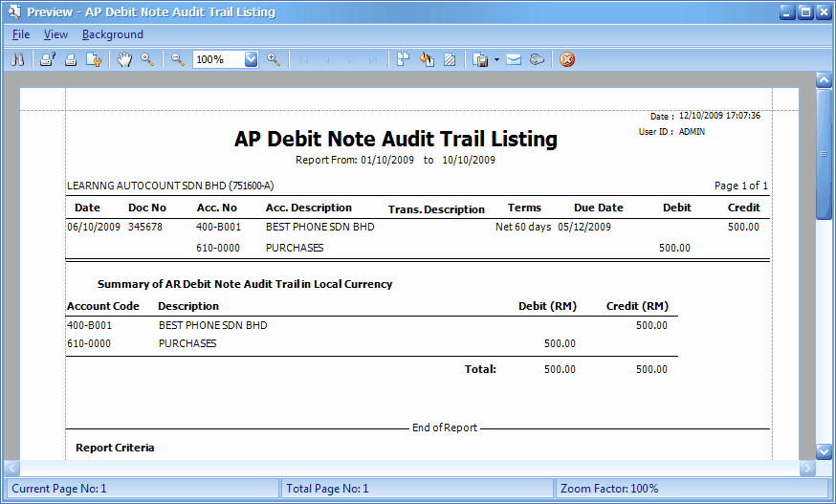Image resolution: width=836 pixels, height=504 pixels.
Task: Click account 610-0000 in the summary table
Action: [89, 343]
